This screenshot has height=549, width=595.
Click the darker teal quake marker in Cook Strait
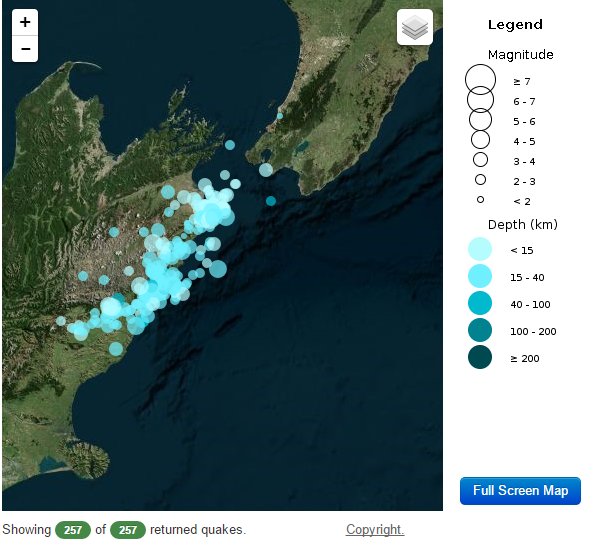click(x=271, y=201)
